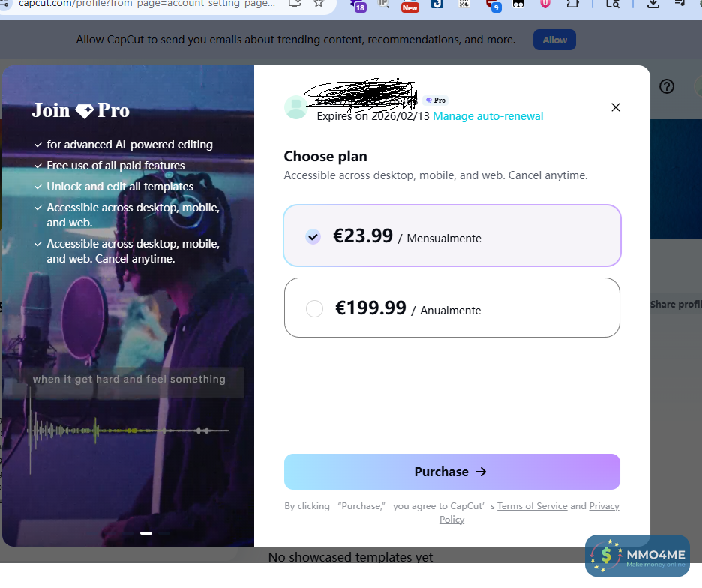Screen dimensions: 702x588
Task: Click the extension icon with badge 18
Action: [358, 5]
